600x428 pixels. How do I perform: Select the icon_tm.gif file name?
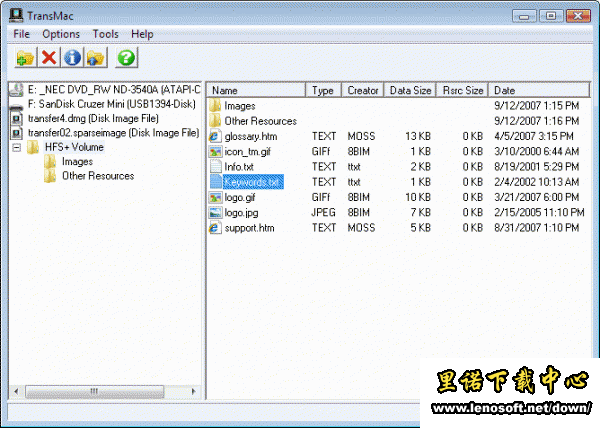(x=248, y=152)
